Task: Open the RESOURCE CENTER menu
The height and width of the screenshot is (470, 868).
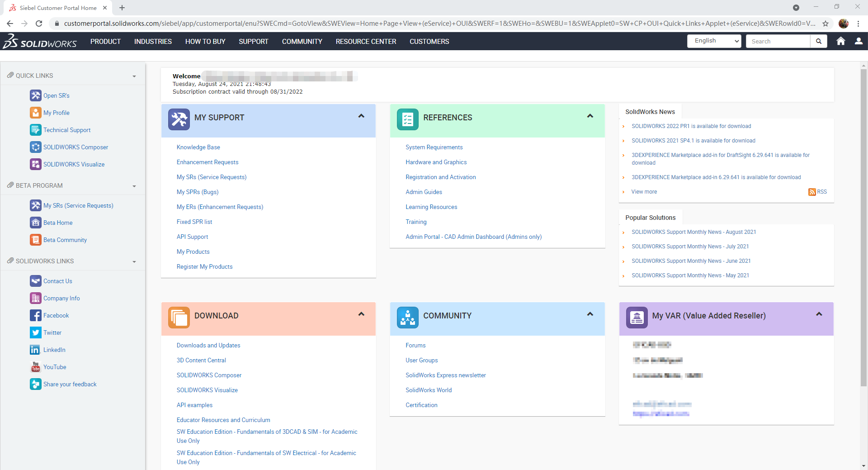Action: tap(366, 41)
